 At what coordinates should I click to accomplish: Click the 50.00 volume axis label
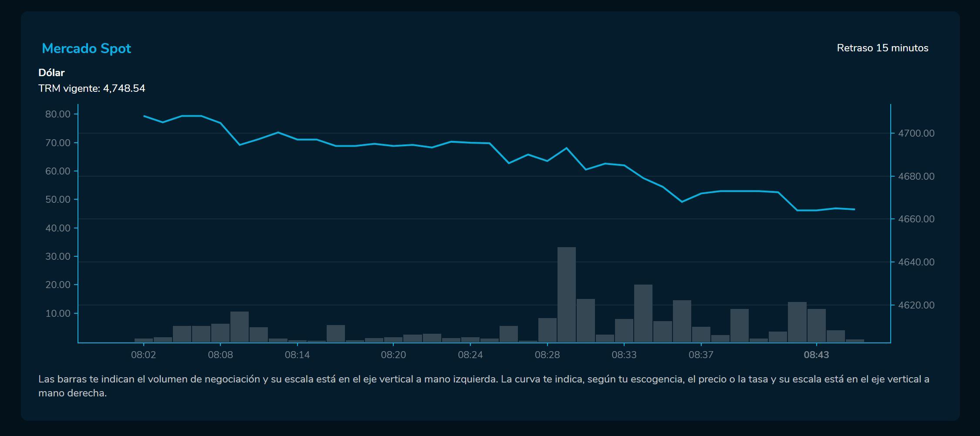tap(58, 199)
